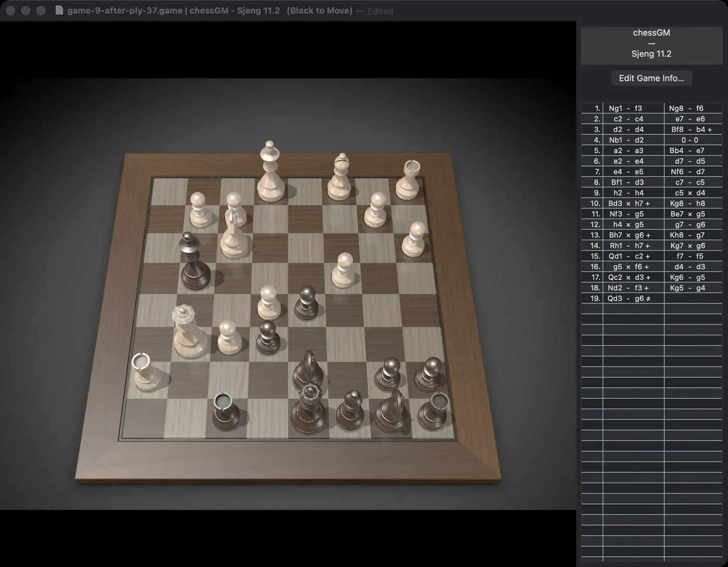This screenshot has height=567, width=728.
Task: Select white move 'Qd1 - c2 +'
Action: tap(633, 256)
